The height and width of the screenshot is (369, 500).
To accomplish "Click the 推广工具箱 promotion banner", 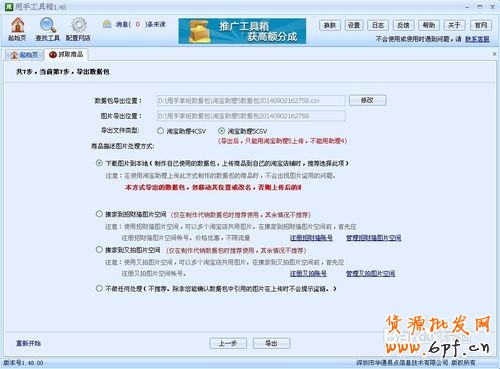I will 242,31.
